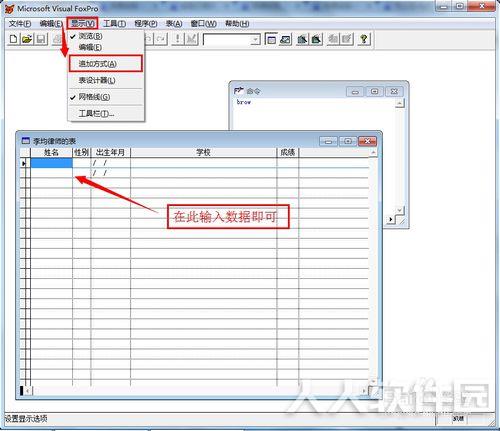Click the Save diskette toolbar icon
The image size is (500, 431).
[x=41, y=39]
